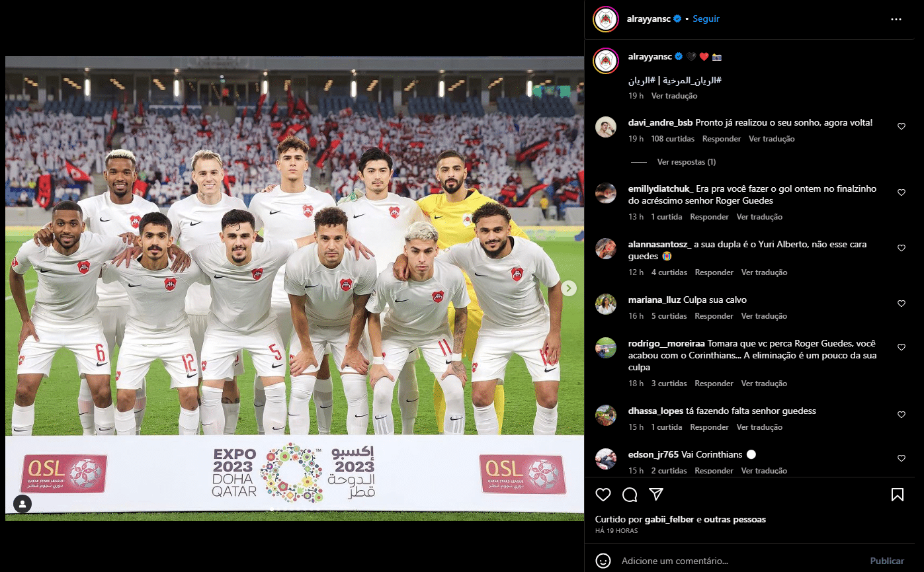Screen dimensions: 924x572
Task: Open alrayyansc profile avatar in header
Action: tap(606, 19)
